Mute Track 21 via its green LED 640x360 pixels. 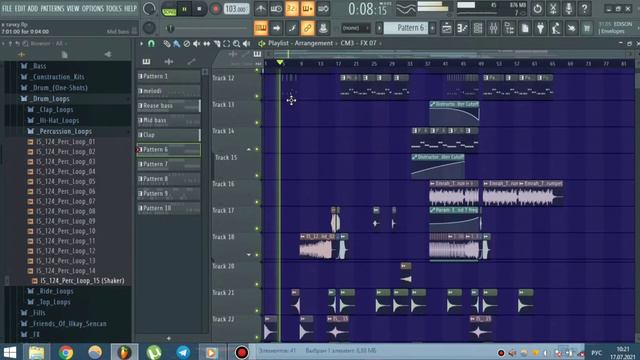257,311
